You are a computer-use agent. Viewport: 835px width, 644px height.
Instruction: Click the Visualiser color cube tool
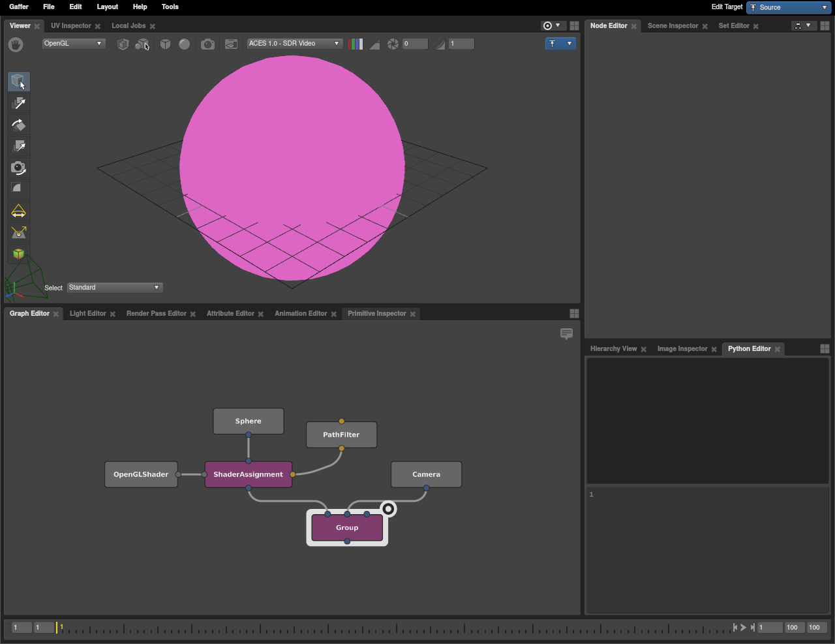[18, 254]
